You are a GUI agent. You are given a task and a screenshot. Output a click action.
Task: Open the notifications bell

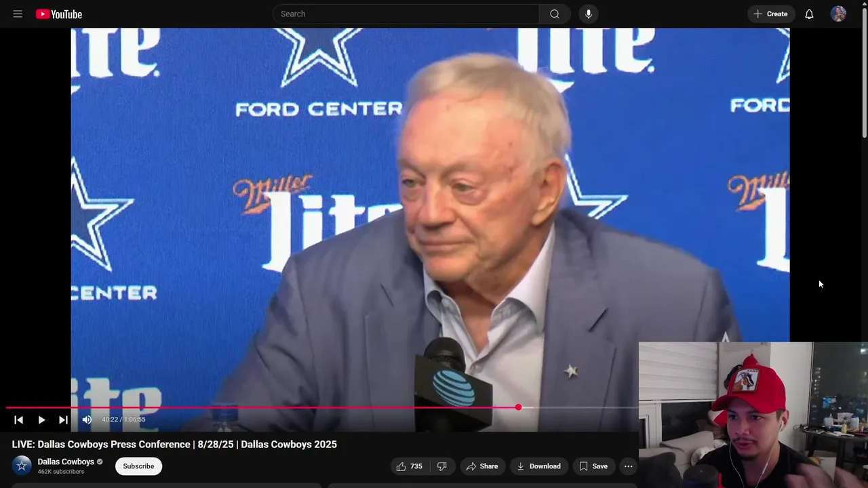click(809, 14)
